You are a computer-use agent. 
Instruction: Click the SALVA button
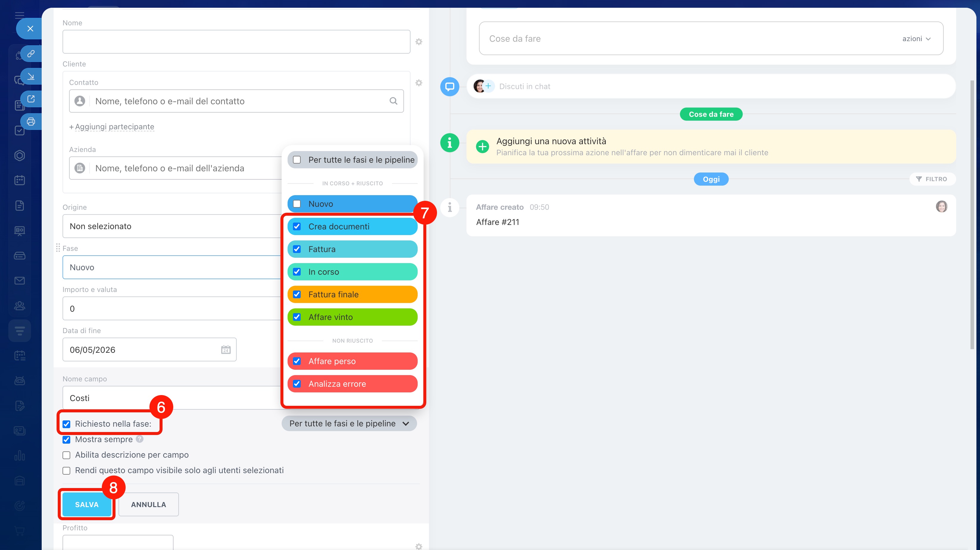[87, 504]
